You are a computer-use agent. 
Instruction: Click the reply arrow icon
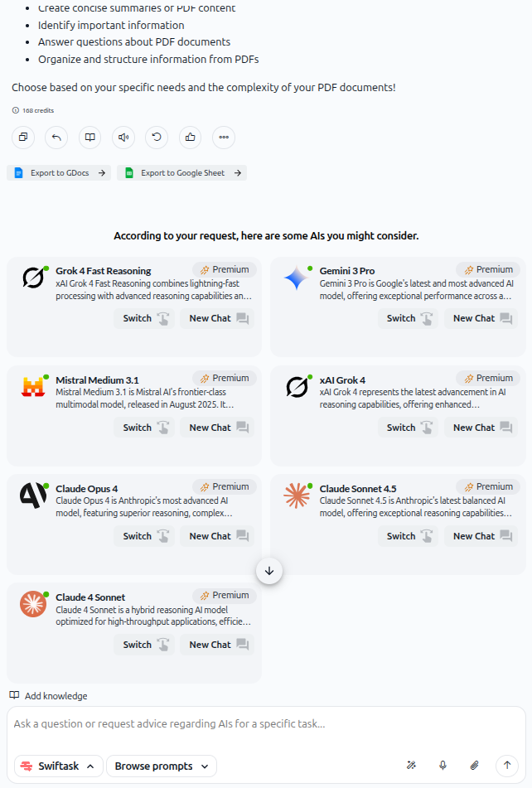click(56, 138)
